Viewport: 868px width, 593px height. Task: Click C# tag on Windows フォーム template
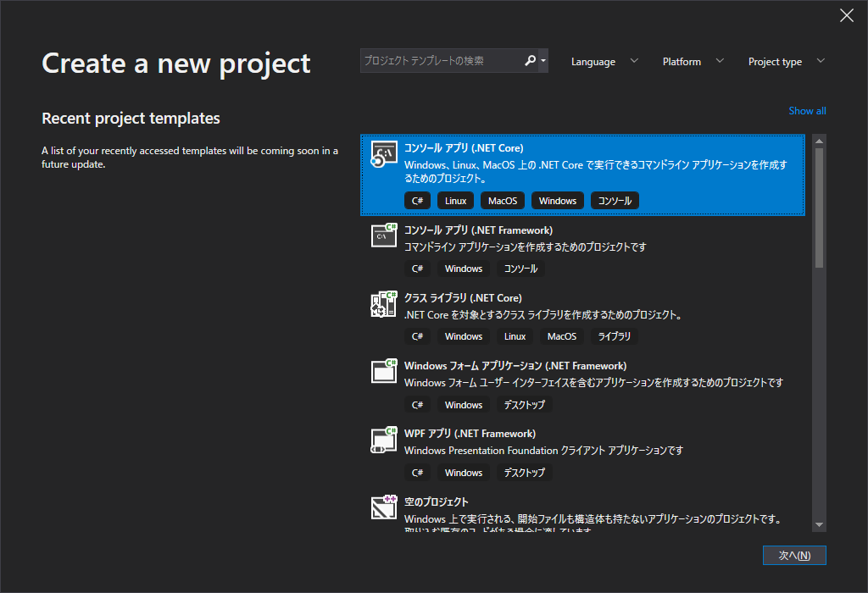pos(417,405)
